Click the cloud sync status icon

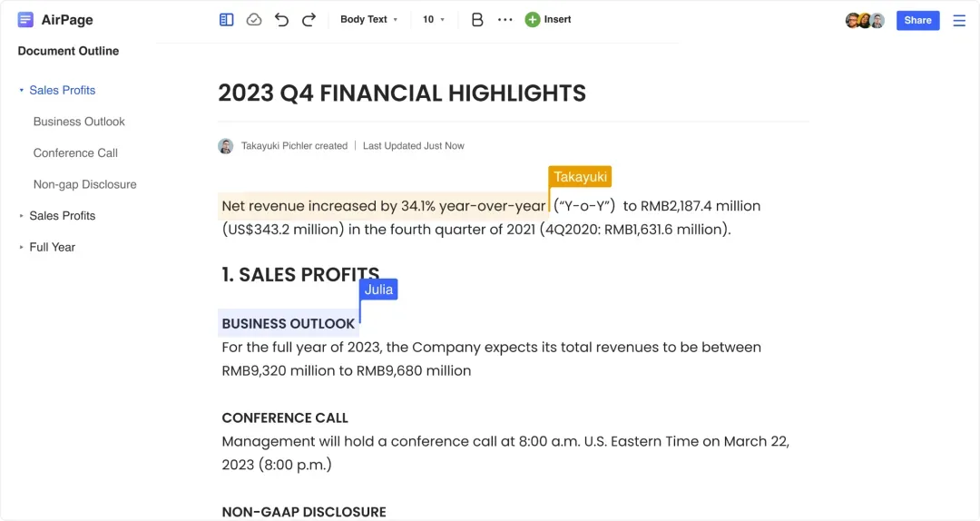pos(254,20)
